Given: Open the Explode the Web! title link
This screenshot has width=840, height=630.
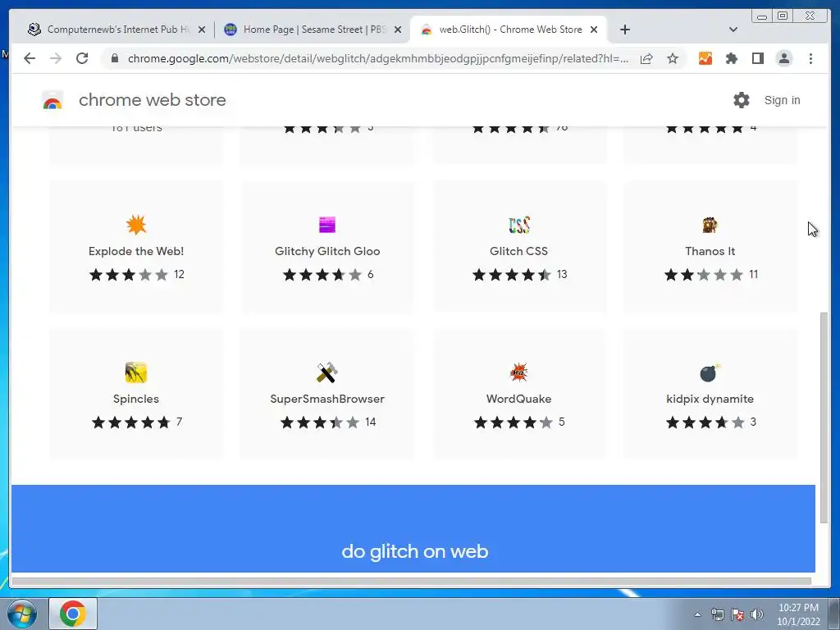Looking at the screenshot, I should pyautogui.click(x=136, y=251).
